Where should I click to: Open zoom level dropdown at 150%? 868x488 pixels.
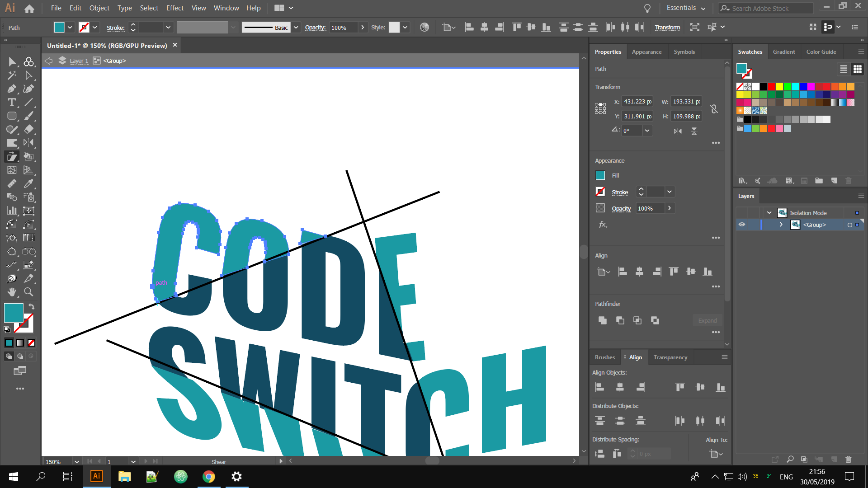pos(77,462)
